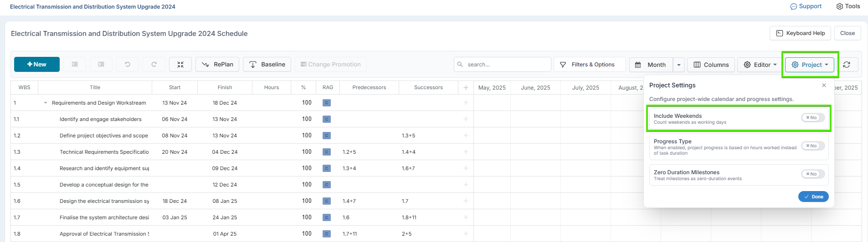This screenshot has width=868, height=242.
Task: Close the Project Settings popup
Action: coord(824,85)
